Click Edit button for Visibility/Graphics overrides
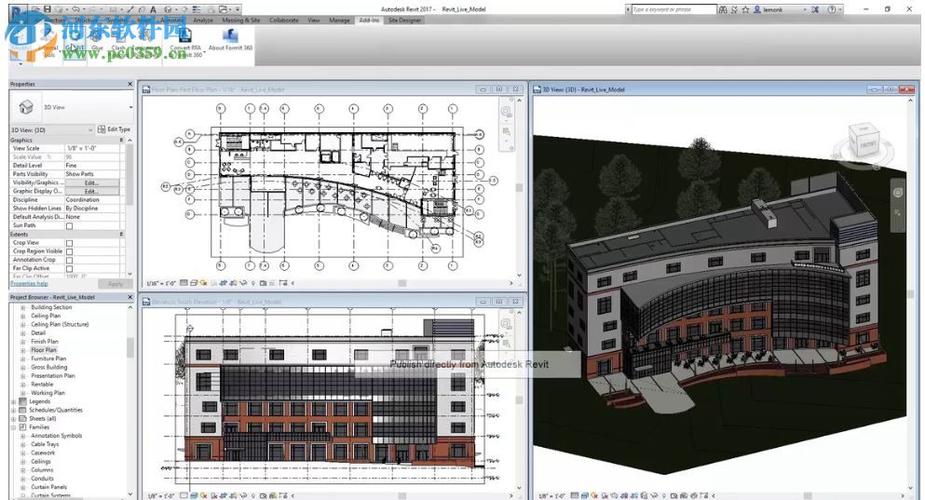This screenshot has height=500, width=925. [x=91, y=183]
